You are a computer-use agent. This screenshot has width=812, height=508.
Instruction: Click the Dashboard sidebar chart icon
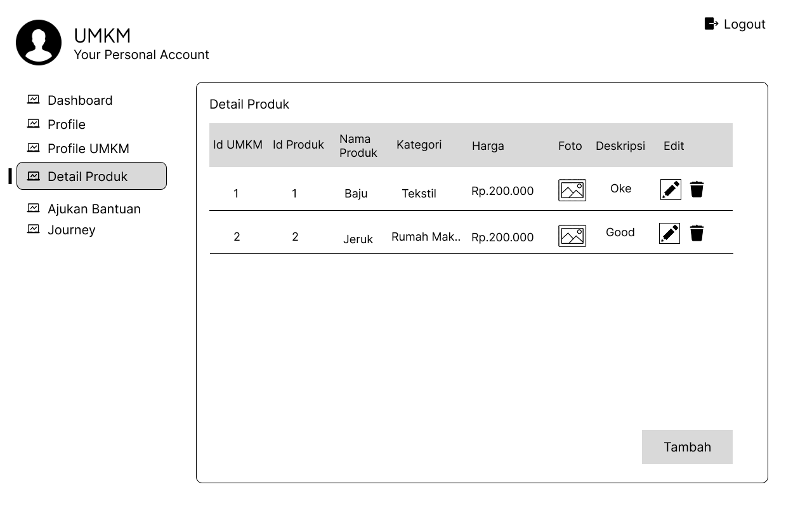coord(33,100)
